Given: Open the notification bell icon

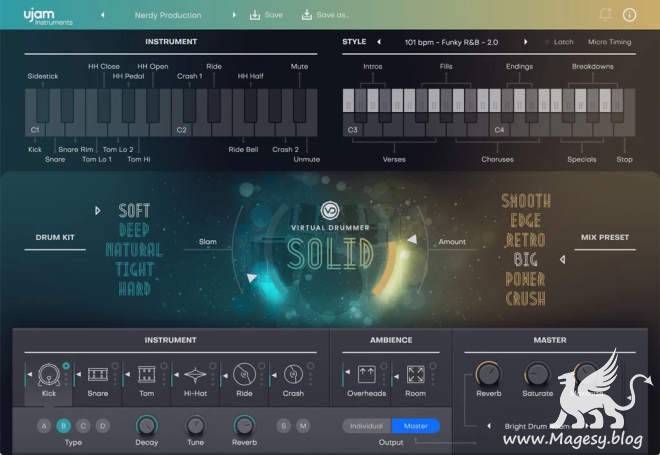Looking at the screenshot, I should pos(605,15).
